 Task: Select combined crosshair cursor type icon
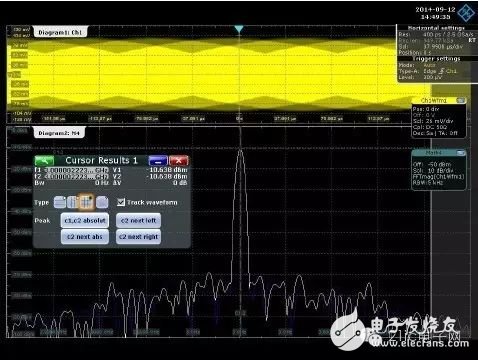coord(87,202)
